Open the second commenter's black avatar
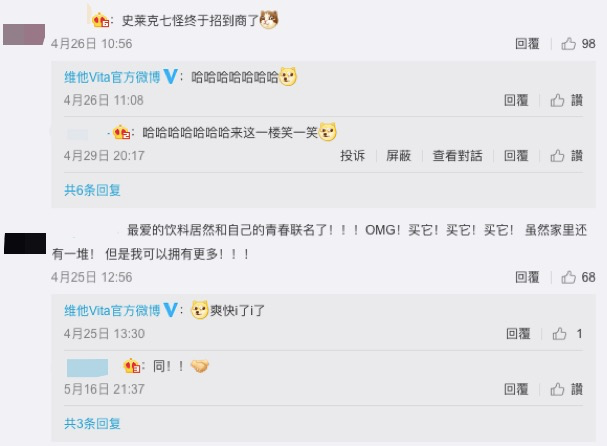The width and height of the screenshot is (607, 446). point(25,244)
